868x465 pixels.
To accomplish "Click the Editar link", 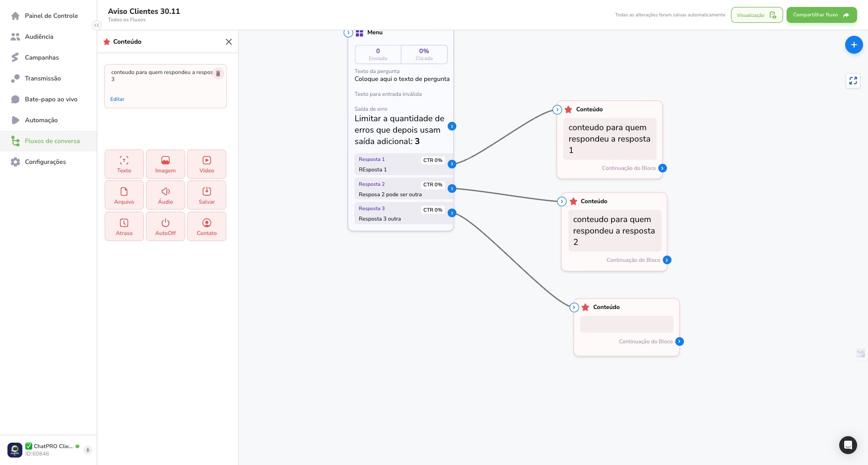I will (117, 99).
